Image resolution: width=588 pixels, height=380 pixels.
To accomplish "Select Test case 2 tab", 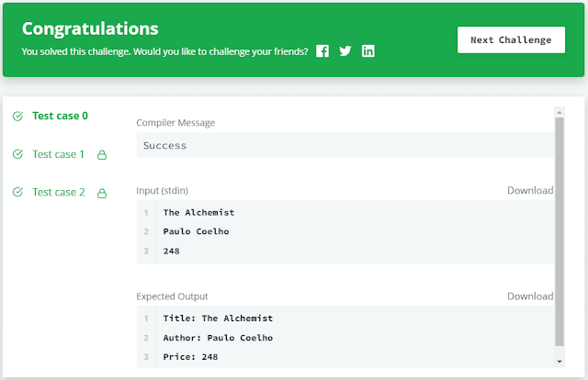I will [58, 192].
